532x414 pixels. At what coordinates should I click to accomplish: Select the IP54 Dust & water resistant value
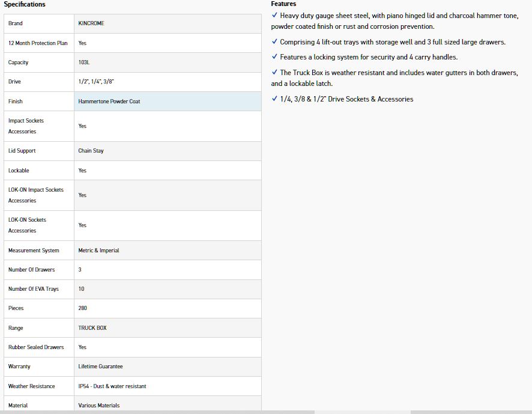tap(112, 386)
